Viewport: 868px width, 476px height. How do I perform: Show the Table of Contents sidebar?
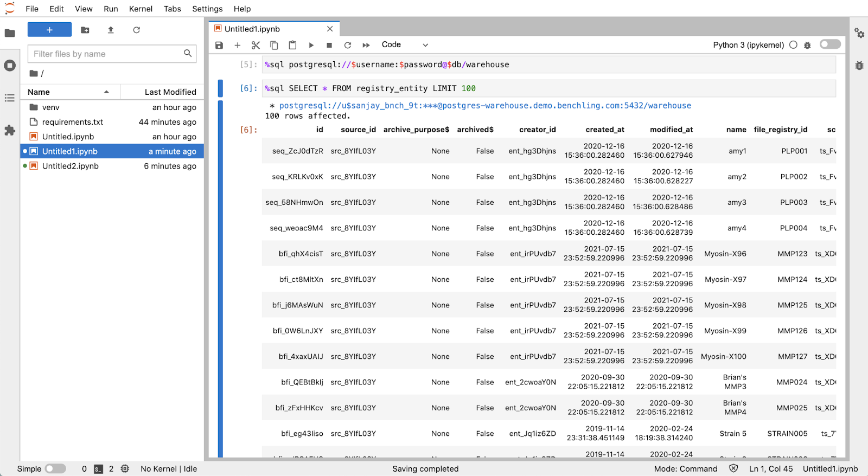10,98
